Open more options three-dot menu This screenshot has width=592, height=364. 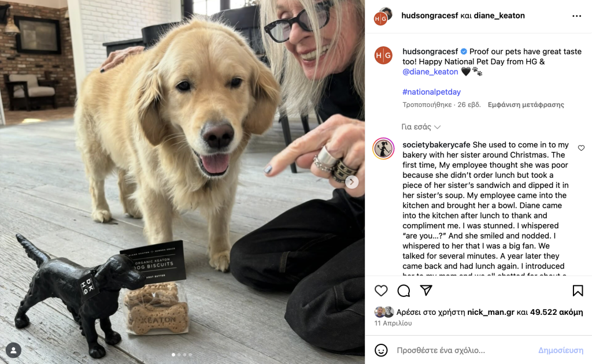point(576,16)
